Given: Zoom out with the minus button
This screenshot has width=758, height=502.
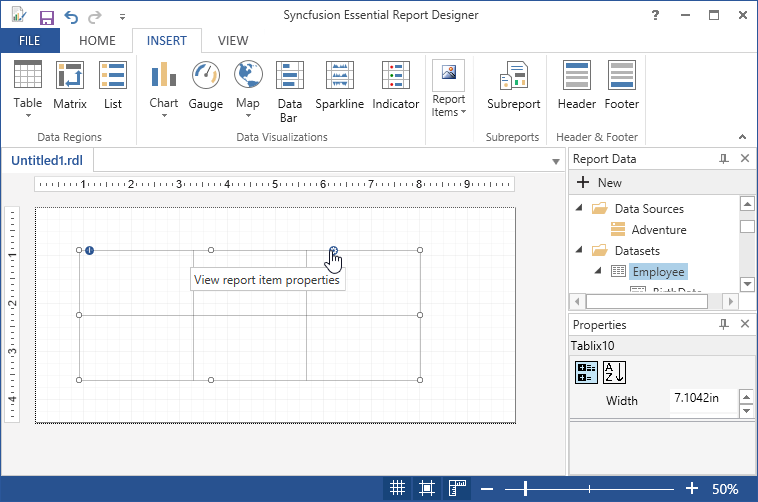Looking at the screenshot, I should coord(487,489).
